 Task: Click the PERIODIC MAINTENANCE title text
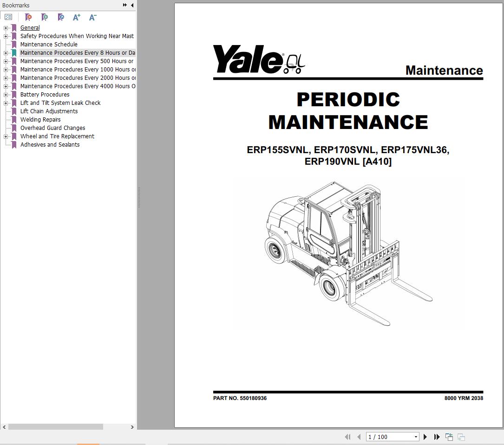point(348,111)
